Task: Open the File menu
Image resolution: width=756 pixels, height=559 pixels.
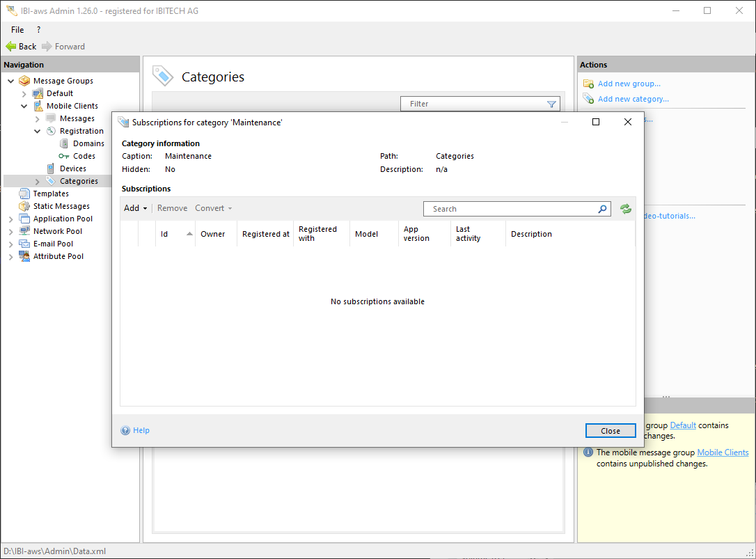Action: (x=17, y=30)
